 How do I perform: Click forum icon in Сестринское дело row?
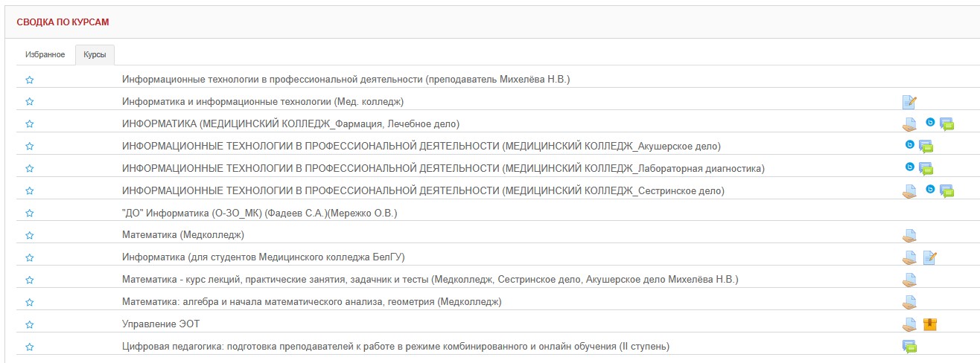click(x=946, y=191)
